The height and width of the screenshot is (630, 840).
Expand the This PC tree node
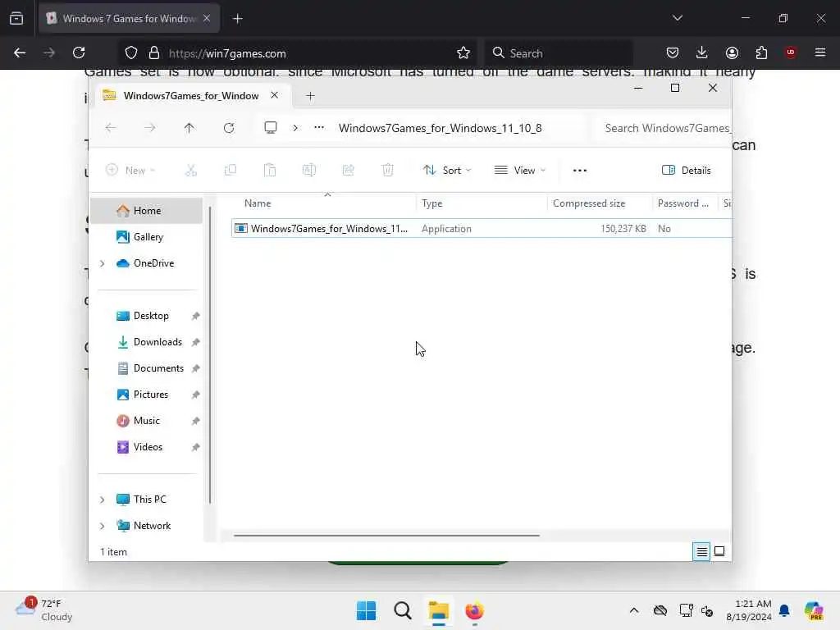coord(103,500)
